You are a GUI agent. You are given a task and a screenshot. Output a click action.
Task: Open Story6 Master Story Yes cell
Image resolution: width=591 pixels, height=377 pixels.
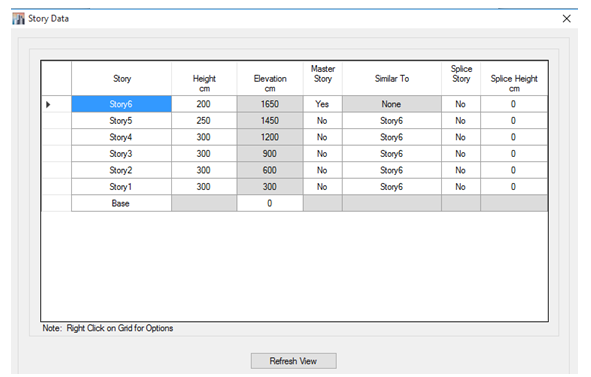(323, 104)
